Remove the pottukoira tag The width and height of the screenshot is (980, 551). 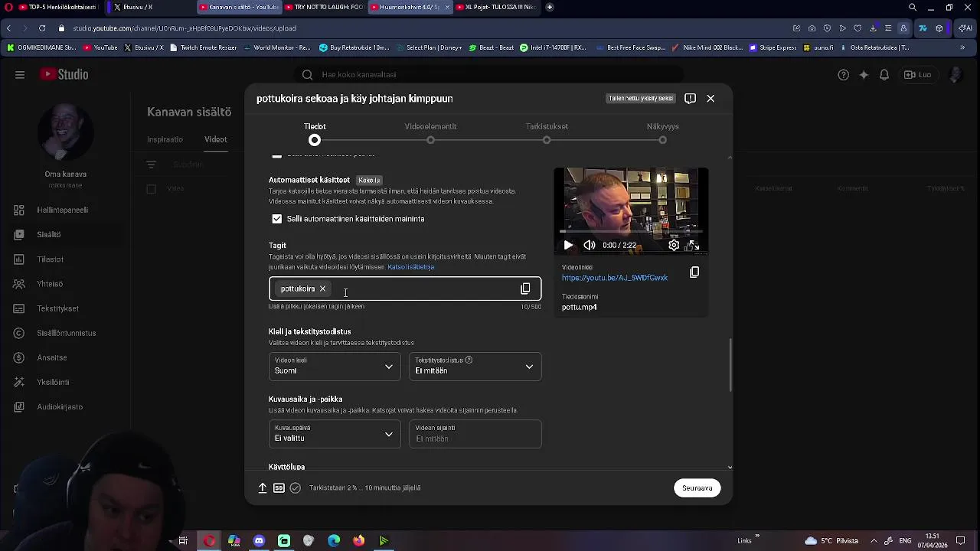[322, 289]
